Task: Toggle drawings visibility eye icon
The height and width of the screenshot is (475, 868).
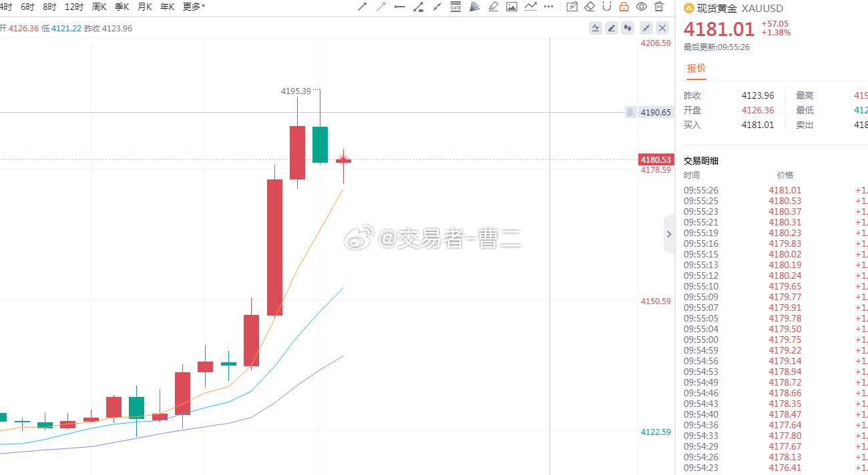Action: tap(642, 7)
